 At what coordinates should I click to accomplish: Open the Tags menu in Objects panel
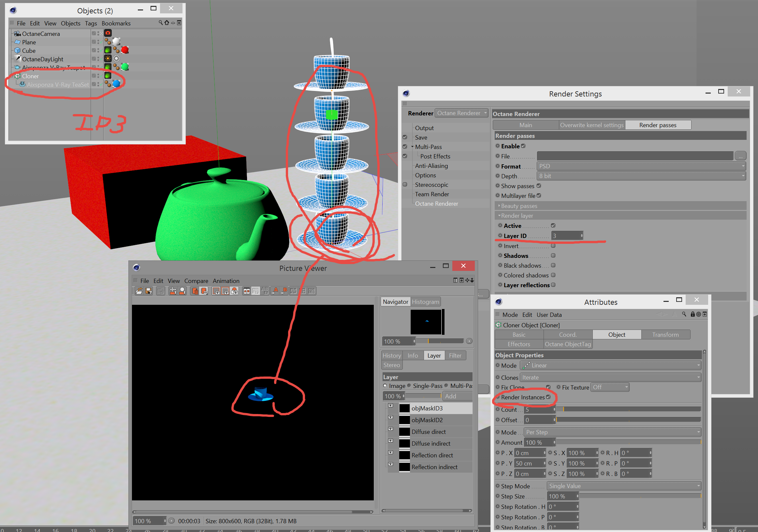(91, 23)
